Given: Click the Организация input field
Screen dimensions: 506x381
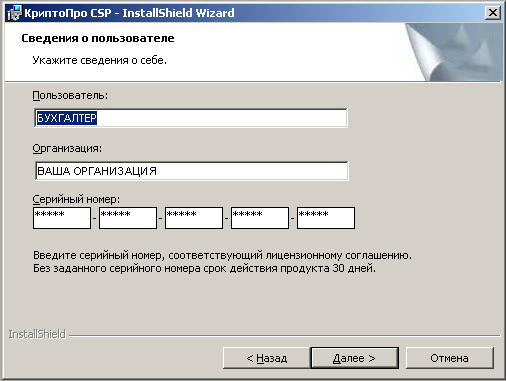Looking at the screenshot, I should tap(191, 171).
